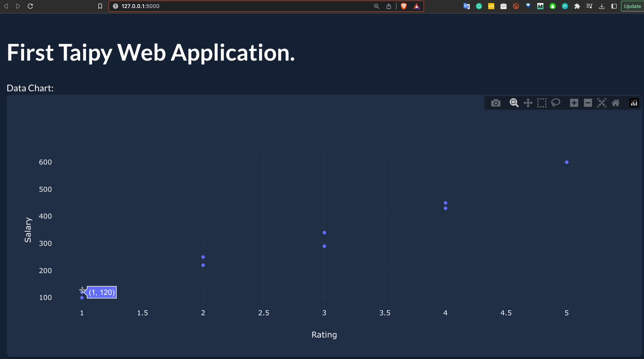
Task: Click the Zoom out minus button on chart
Action: (x=588, y=103)
